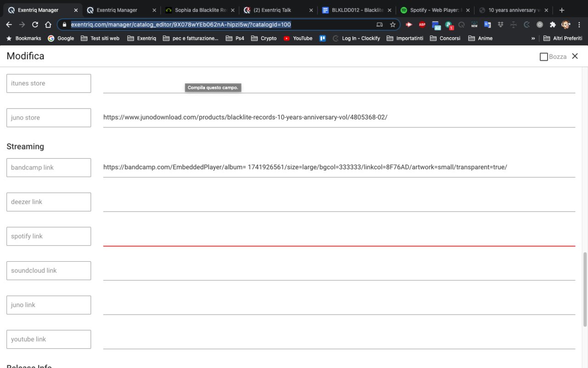Bookmark this page with the star icon
Image resolution: width=588 pixels, height=368 pixels.
click(393, 25)
